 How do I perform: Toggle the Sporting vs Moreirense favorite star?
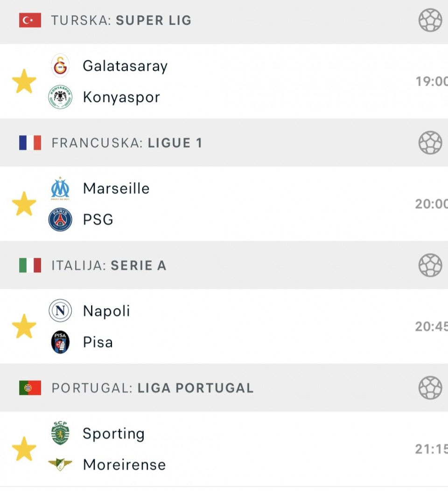24,449
